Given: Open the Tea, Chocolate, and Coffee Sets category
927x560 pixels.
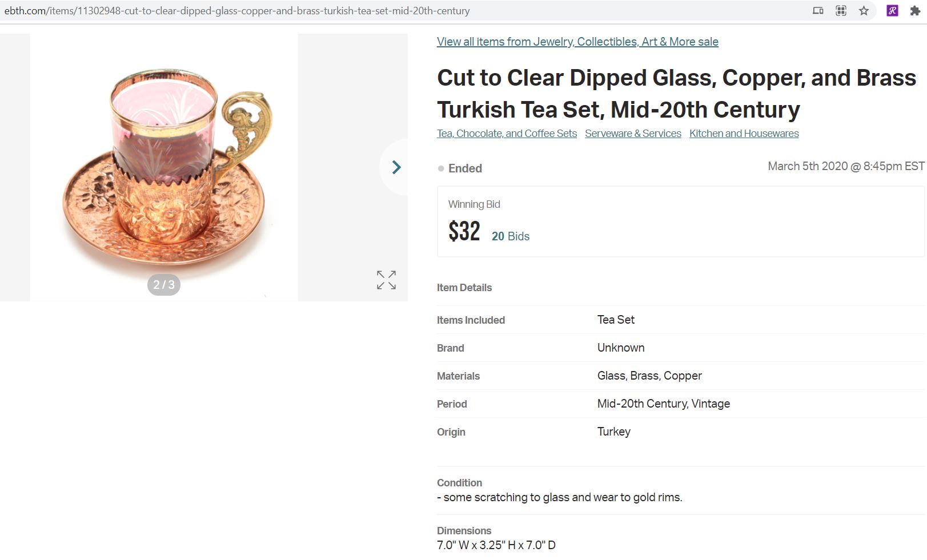Looking at the screenshot, I should [506, 133].
